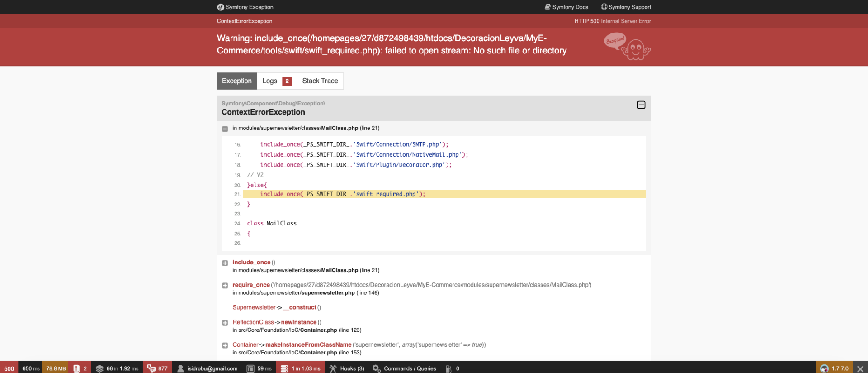
Task: Close the Symfony debug toolbar
Action: click(860, 368)
